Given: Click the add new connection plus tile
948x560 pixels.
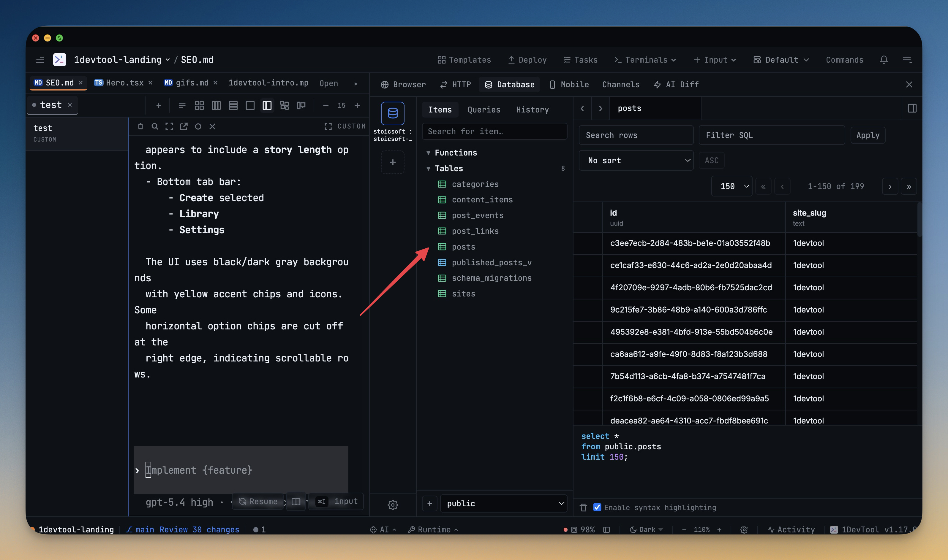Looking at the screenshot, I should [x=392, y=162].
